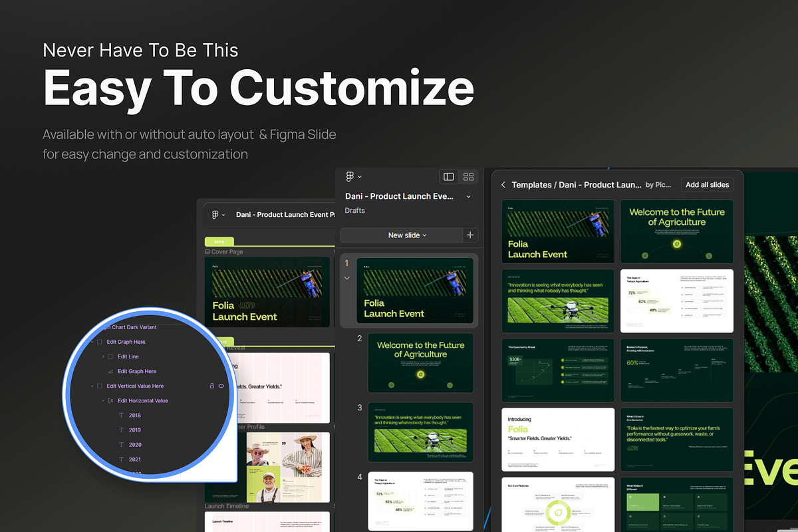This screenshot has height=532, width=798.
Task: Pick Our Core Features template
Action: click(x=559, y=505)
